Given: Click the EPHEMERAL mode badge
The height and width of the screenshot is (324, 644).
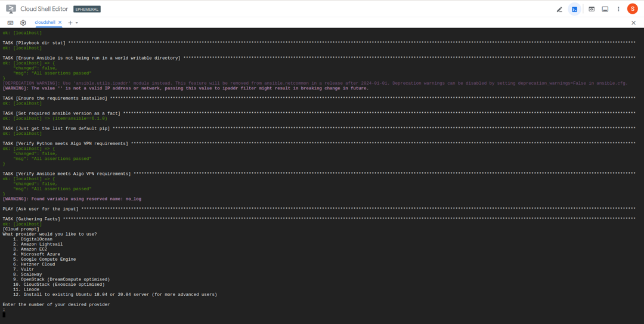Looking at the screenshot, I should coord(87,9).
